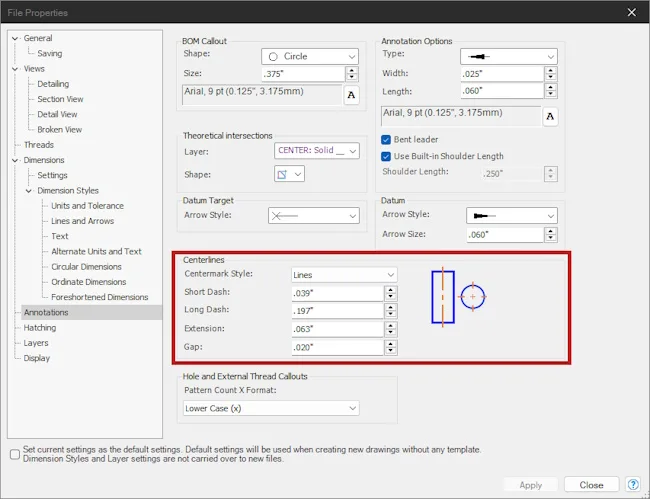The width and height of the screenshot is (650, 499).
Task: Click the Long Dash field
Action: 338,311
